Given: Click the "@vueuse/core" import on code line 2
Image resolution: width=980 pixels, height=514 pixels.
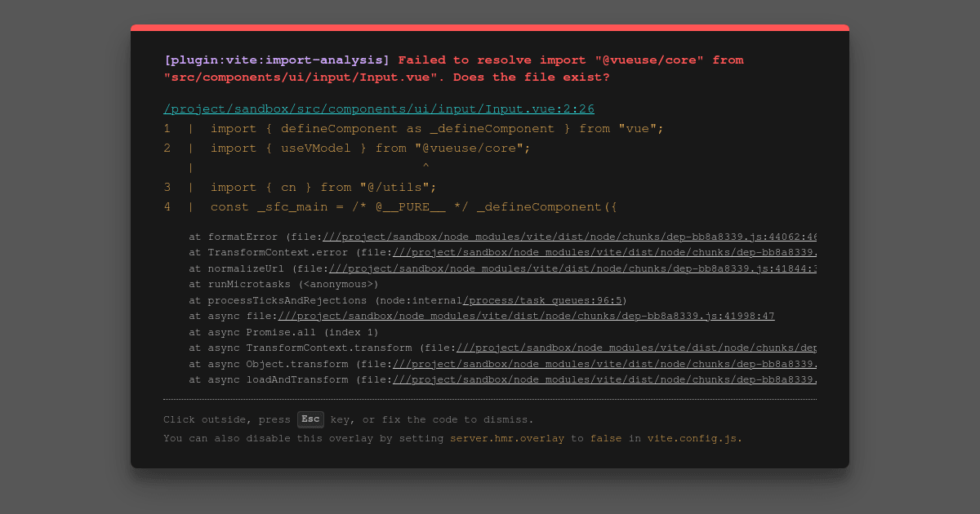Looking at the screenshot, I should [469, 148].
